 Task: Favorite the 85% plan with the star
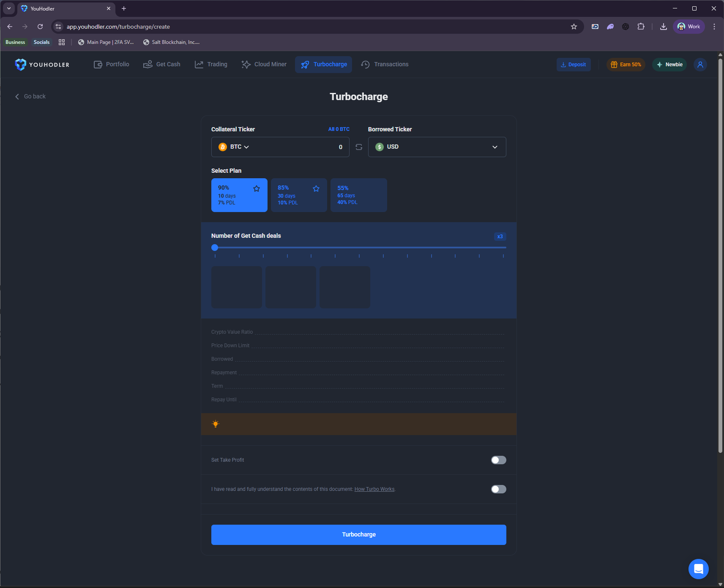coord(316,188)
